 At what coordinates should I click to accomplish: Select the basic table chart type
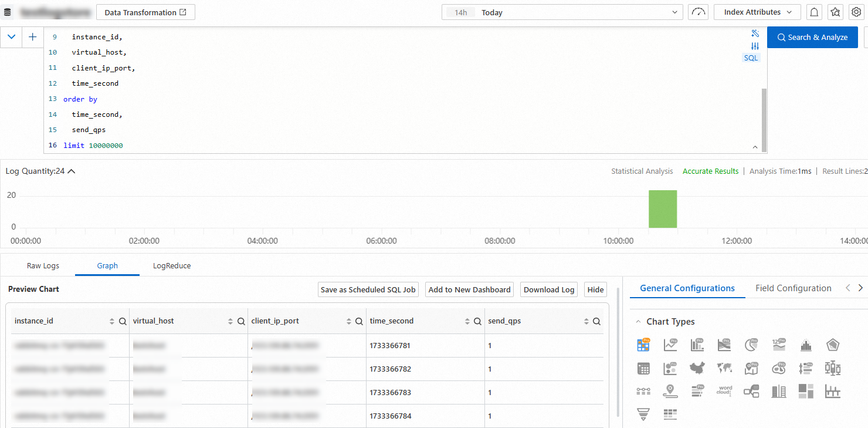point(643,368)
